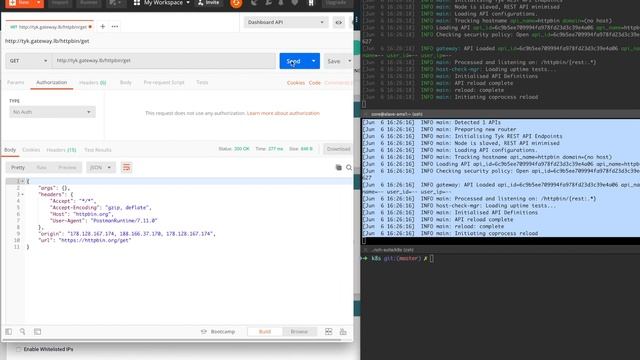Click the Find magnifier icon in status bar
Viewport: 640px width, 360px height.
pos(22,331)
